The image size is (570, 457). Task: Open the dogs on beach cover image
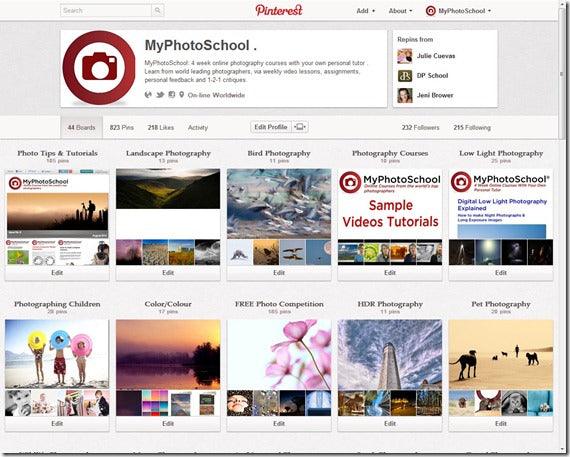click(x=501, y=354)
